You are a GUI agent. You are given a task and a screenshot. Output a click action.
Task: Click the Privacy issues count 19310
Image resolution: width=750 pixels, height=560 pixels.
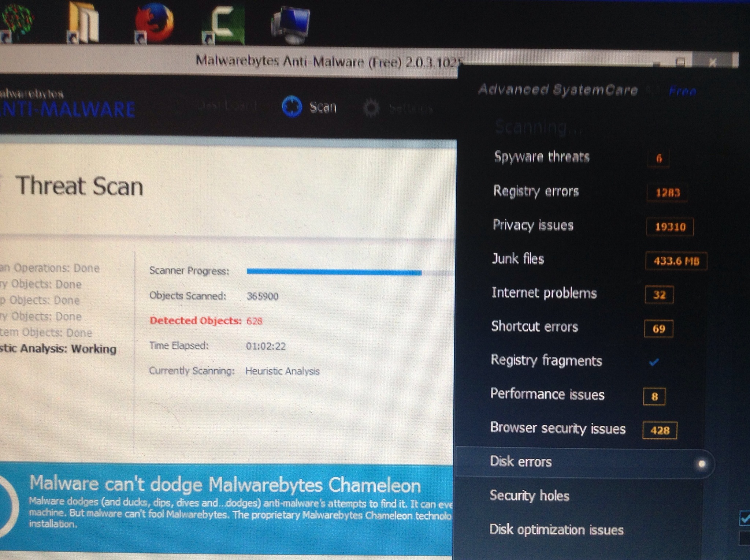670,227
